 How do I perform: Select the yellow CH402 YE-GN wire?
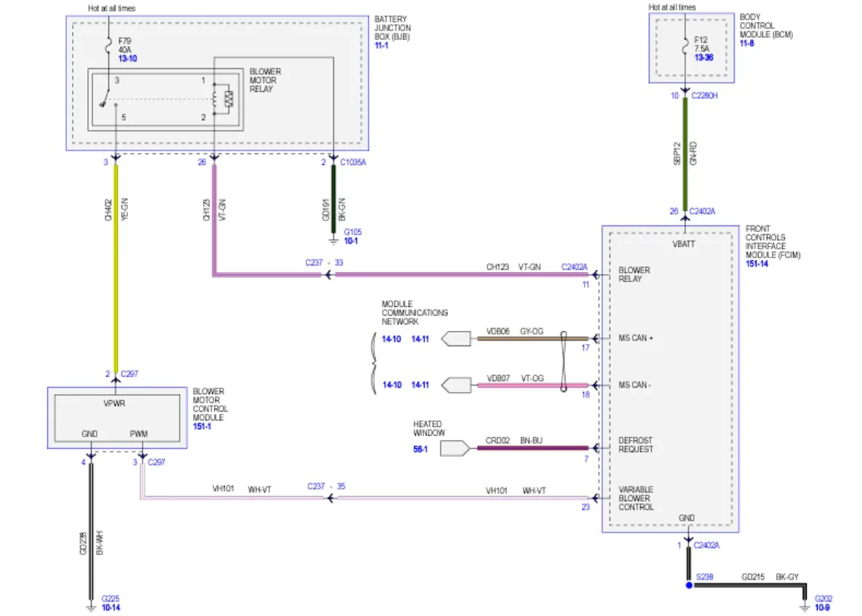click(x=116, y=268)
